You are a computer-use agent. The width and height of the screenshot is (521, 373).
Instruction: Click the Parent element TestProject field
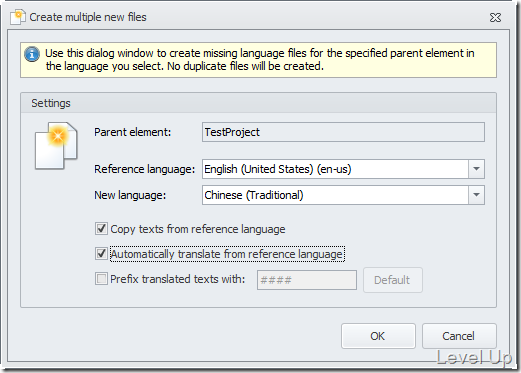(343, 132)
